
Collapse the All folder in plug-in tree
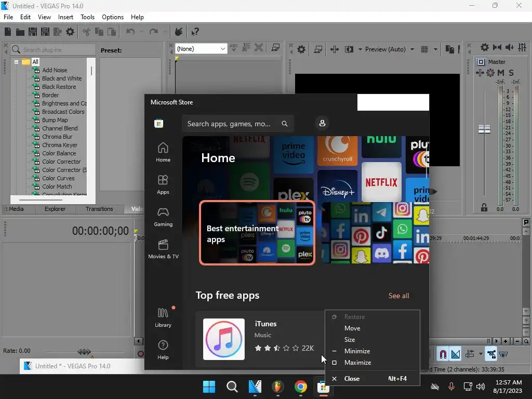pyautogui.click(x=16, y=62)
